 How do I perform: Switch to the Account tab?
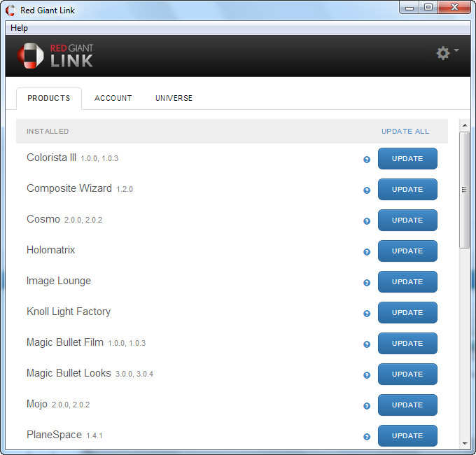pos(113,98)
